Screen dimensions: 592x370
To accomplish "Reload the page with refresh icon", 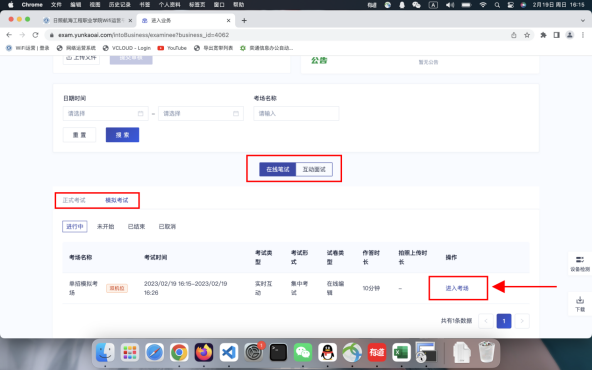I will pos(35,35).
